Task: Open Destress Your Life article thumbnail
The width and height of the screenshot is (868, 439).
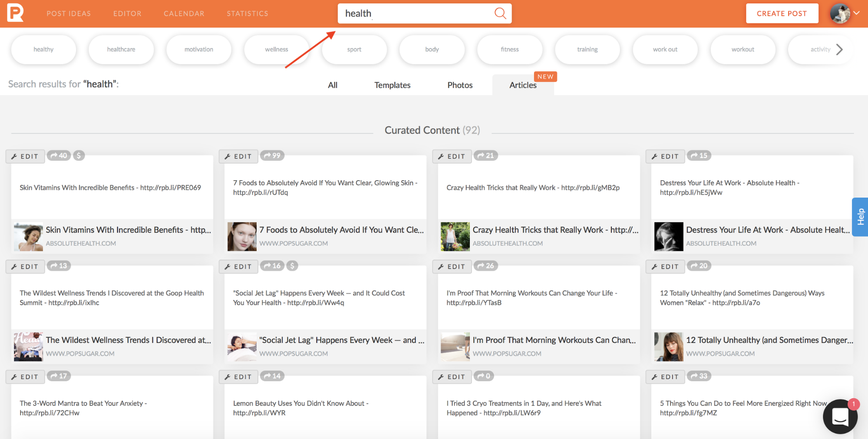Action: coord(669,237)
